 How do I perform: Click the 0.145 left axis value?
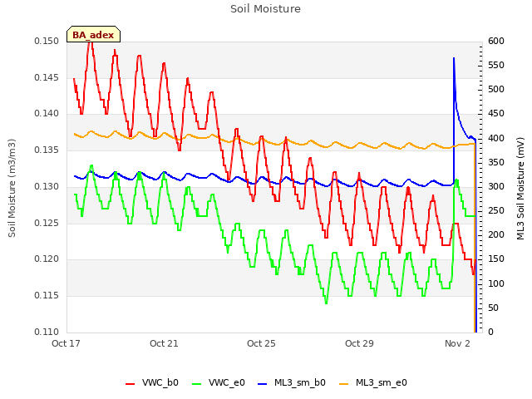(47, 77)
